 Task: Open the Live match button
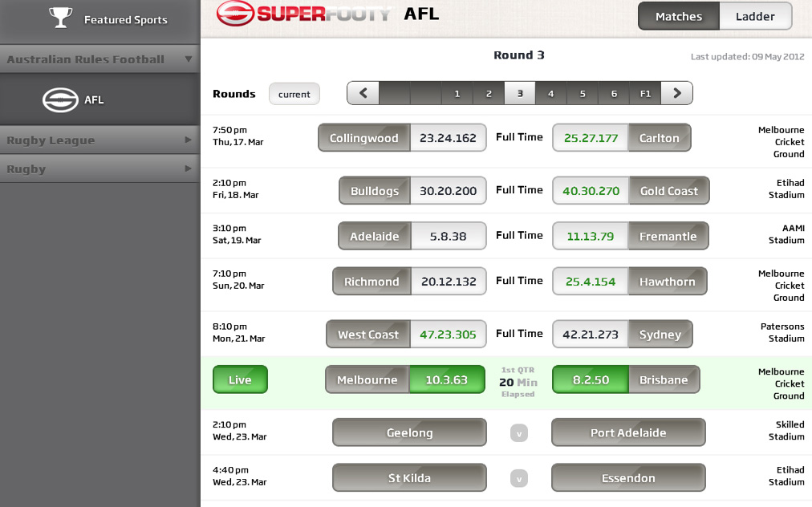point(240,379)
